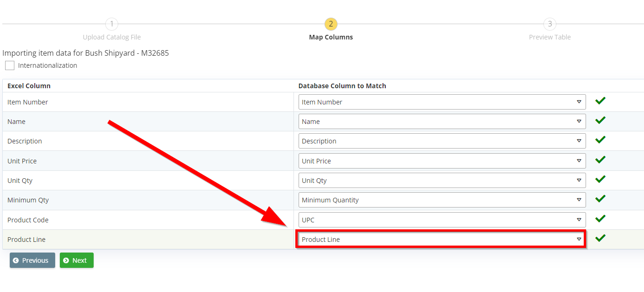The image size is (644, 292).
Task: Click the green checkmark for Unit Price
Action: pos(600,160)
